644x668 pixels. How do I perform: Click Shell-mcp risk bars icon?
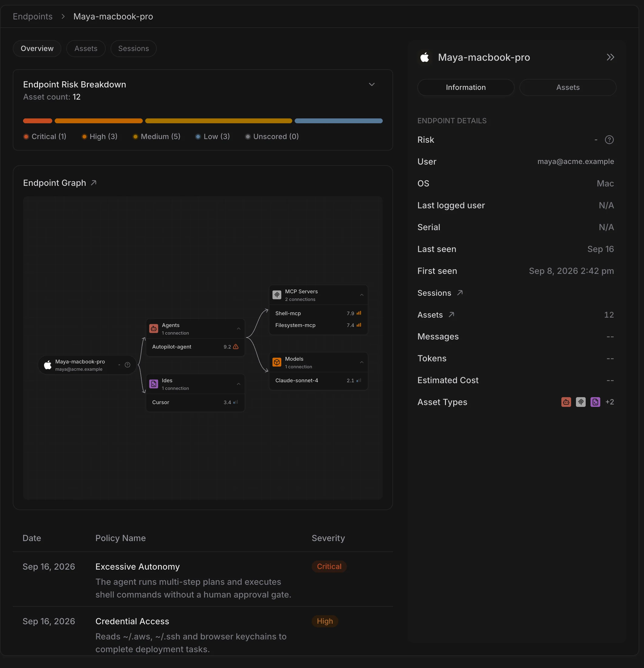pos(359,313)
